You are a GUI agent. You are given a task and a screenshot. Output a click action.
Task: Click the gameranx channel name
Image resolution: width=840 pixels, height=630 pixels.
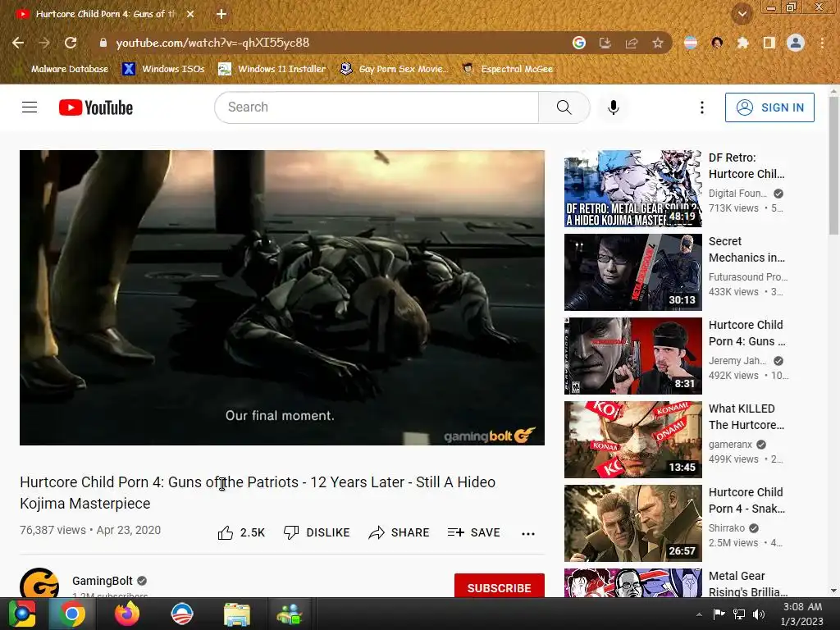pos(730,444)
